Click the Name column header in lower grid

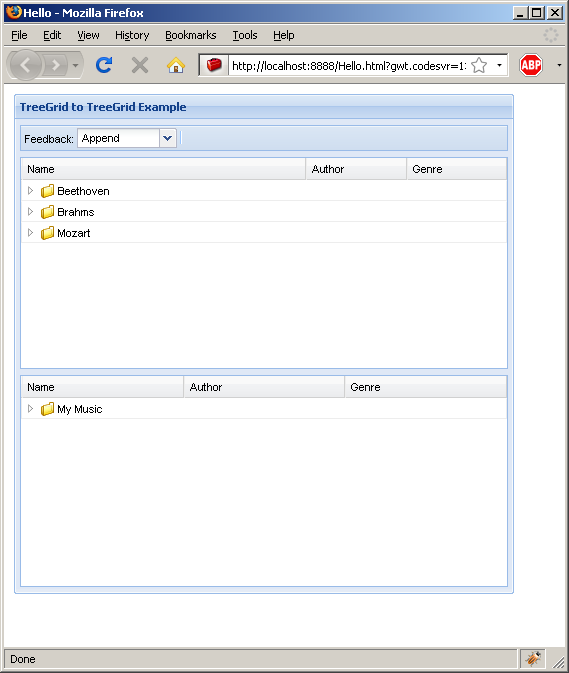pos(102,387)
